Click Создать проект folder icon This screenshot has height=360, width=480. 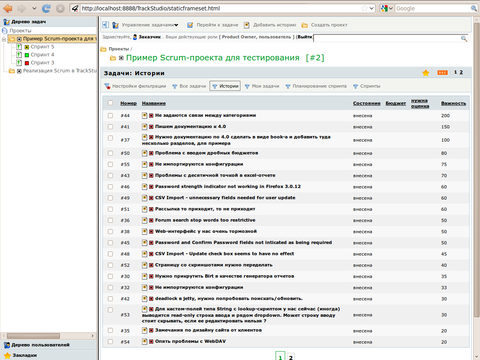(x=304, y=25)
